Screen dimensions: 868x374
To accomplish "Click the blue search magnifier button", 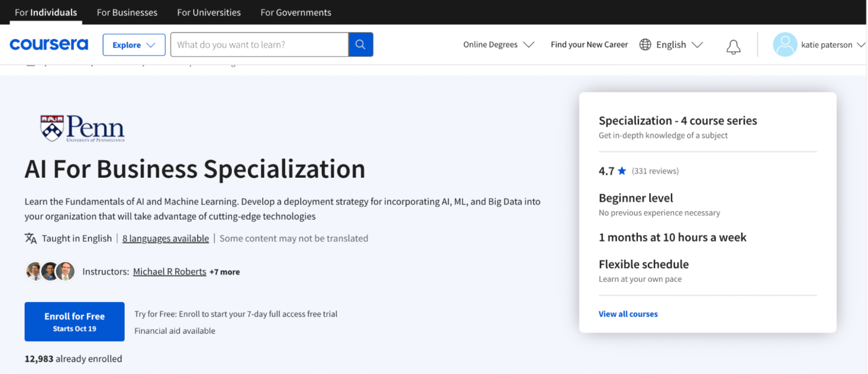I will (361, 45).
